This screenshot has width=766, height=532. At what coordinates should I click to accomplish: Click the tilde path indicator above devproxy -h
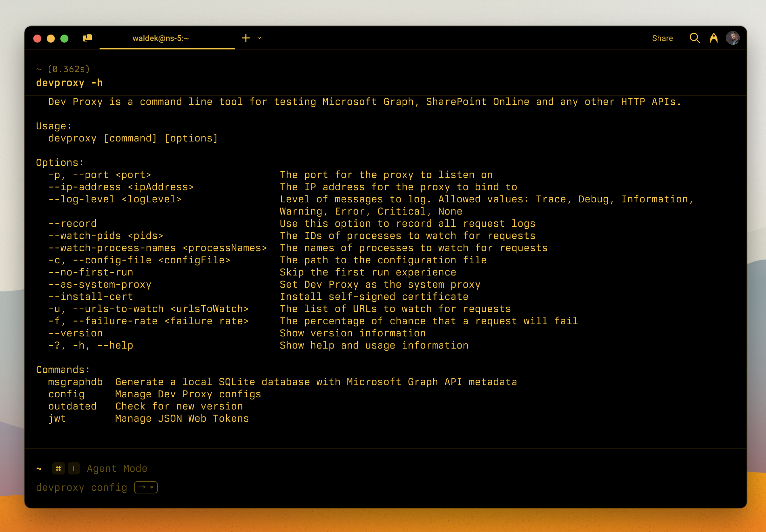(39, 69)
